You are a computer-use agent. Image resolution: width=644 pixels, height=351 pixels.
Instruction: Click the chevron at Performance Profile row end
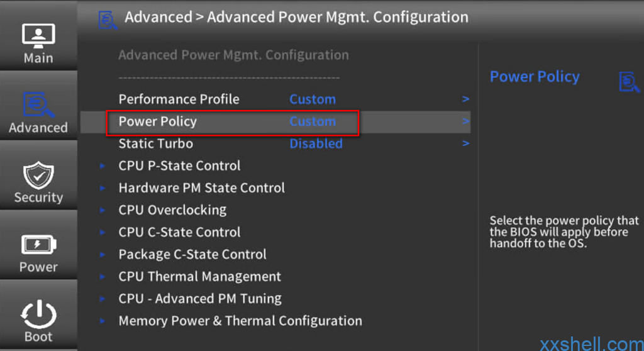click(x=465, y=99)
